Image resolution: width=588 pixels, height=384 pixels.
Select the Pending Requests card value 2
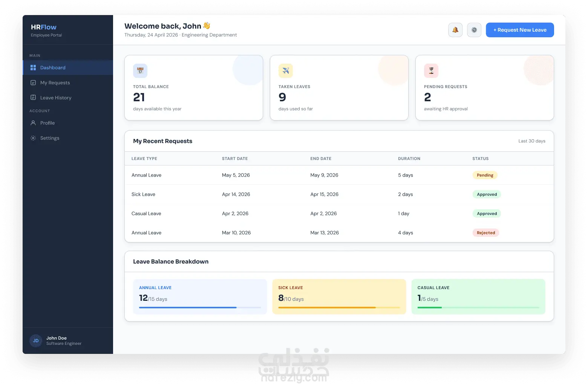pyautogui.click(x=427, y=97)
